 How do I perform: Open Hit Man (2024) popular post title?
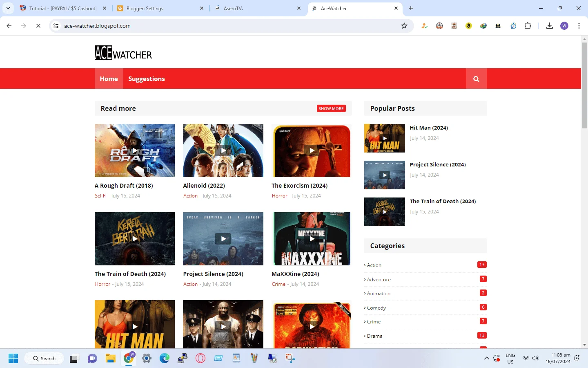429,128
